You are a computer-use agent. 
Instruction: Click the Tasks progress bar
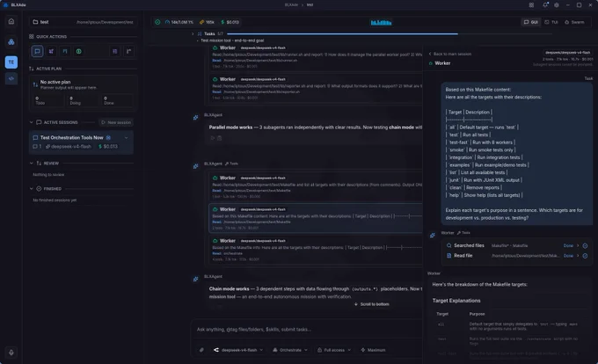[389, 34]
